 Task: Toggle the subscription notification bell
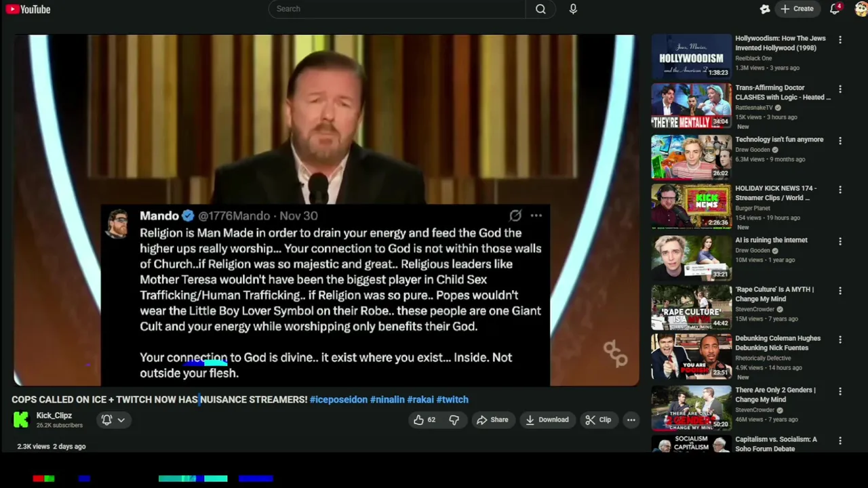pos(106,420)
